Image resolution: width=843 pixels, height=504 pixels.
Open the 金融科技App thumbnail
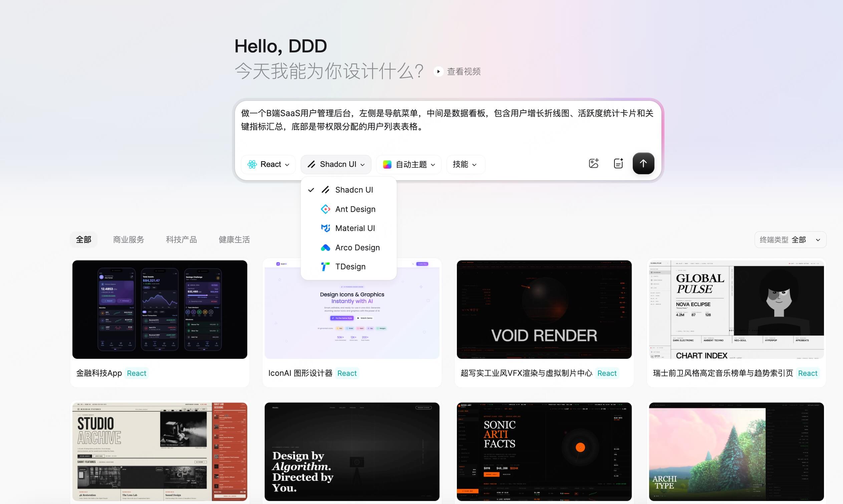pyautogui.click(x=160, y=309)
